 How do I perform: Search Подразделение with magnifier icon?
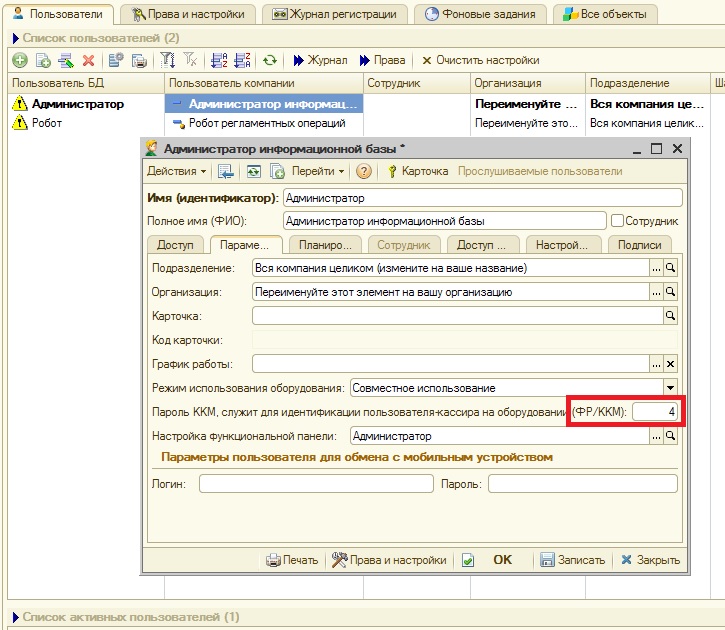(x=670, y=268)
